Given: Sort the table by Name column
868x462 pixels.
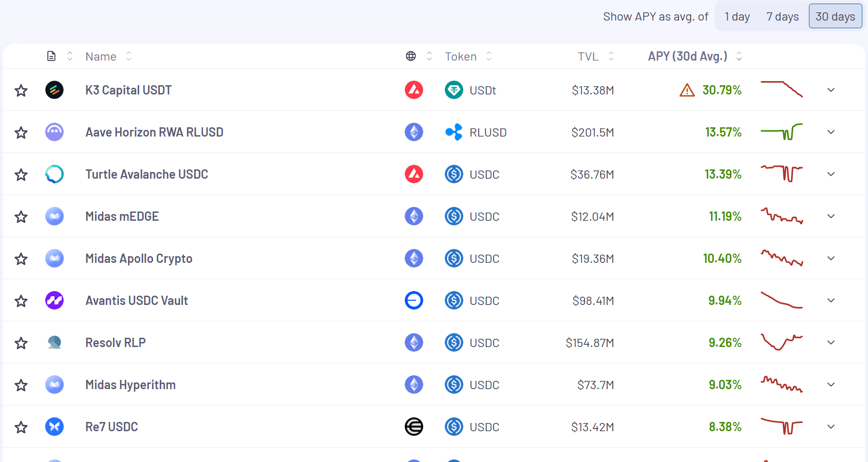Looking at the screenshot, I should point(108,56).
